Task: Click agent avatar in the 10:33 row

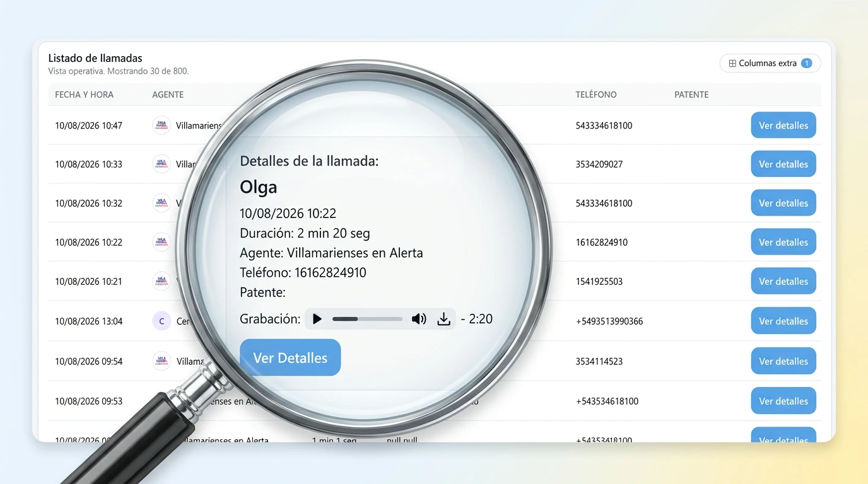Action: pos(161,164)
